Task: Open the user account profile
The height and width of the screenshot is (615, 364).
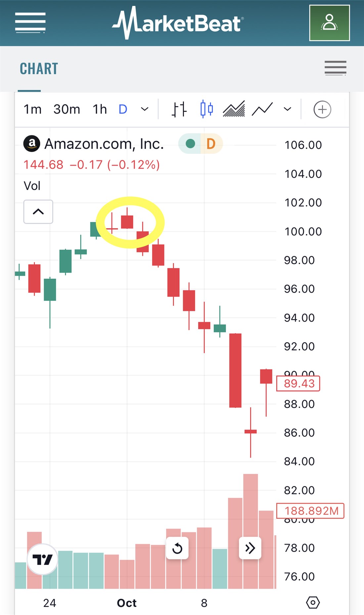Action: (329, 23)
